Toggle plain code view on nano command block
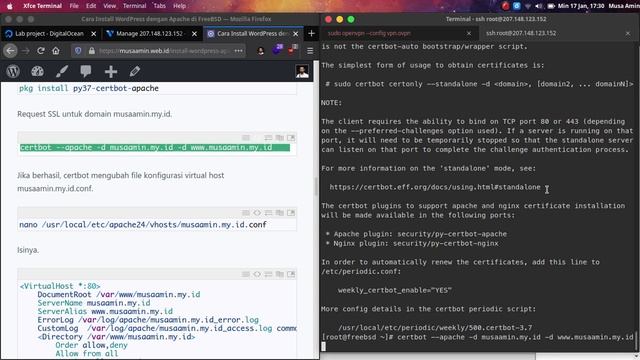640x360 pixels. tap(257, 213)
